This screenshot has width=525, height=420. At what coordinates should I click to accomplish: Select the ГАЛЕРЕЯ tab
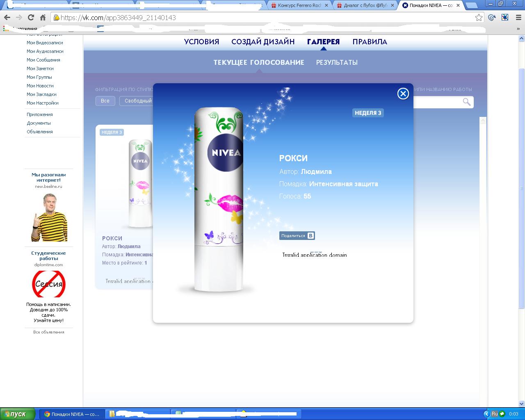pos(324,42)
